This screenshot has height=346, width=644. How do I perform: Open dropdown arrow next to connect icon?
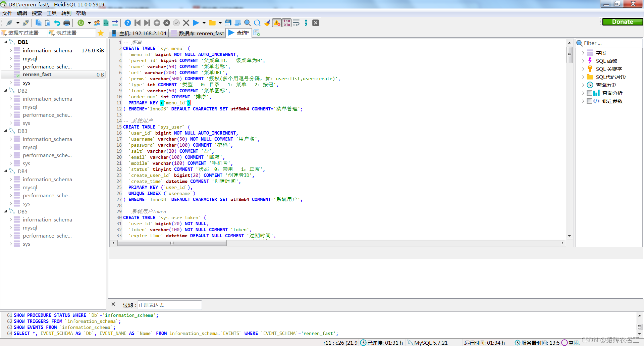pyautogui.click(x=18, y=23)
